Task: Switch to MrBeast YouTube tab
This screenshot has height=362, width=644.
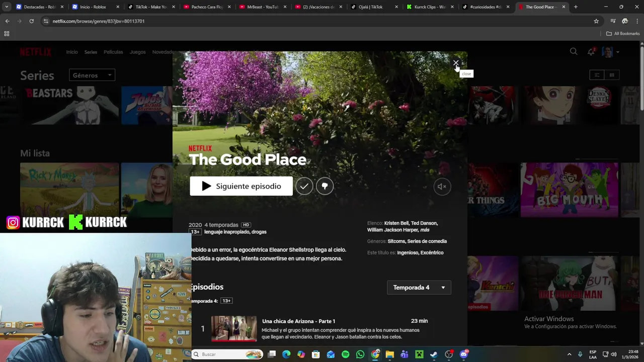Action: click(x=262, y=7)
